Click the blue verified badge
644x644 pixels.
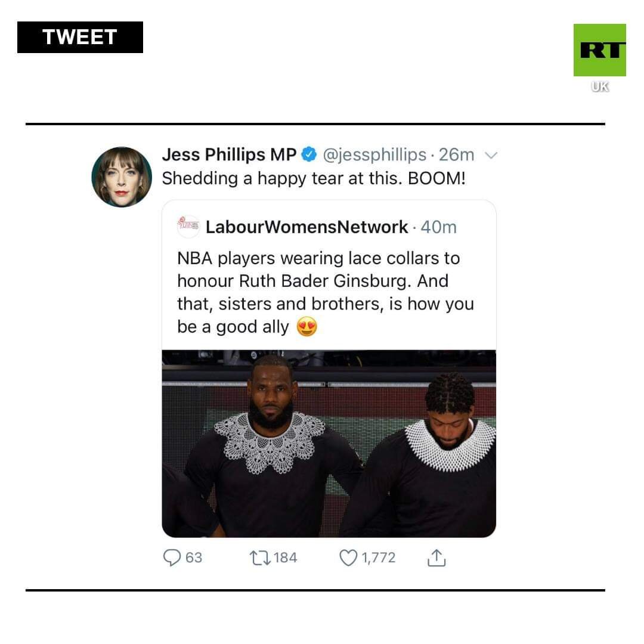[309, 154]
